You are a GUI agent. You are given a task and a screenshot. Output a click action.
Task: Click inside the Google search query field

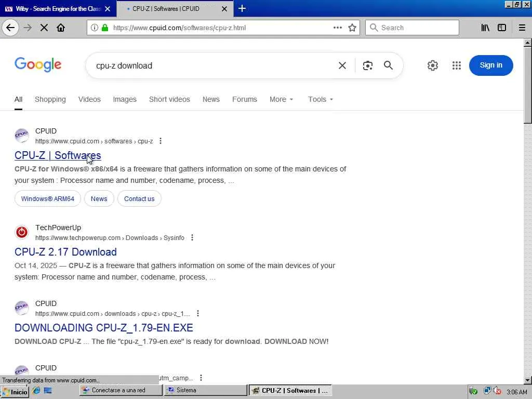[214, 65]
